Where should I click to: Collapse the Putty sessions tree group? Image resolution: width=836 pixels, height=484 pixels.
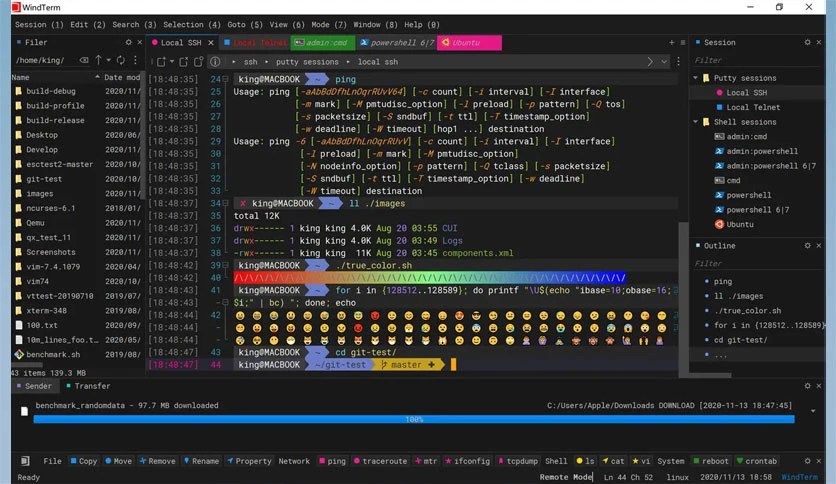(696, 78)
